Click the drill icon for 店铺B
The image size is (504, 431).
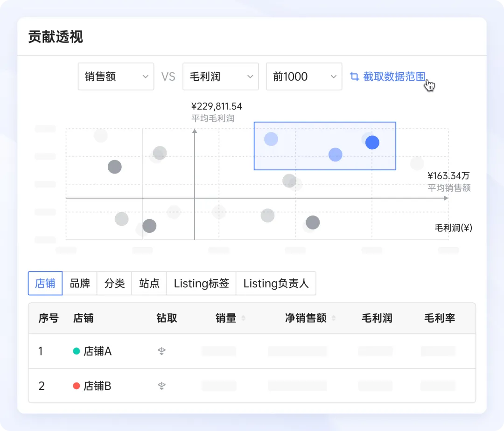pos(161,385)
